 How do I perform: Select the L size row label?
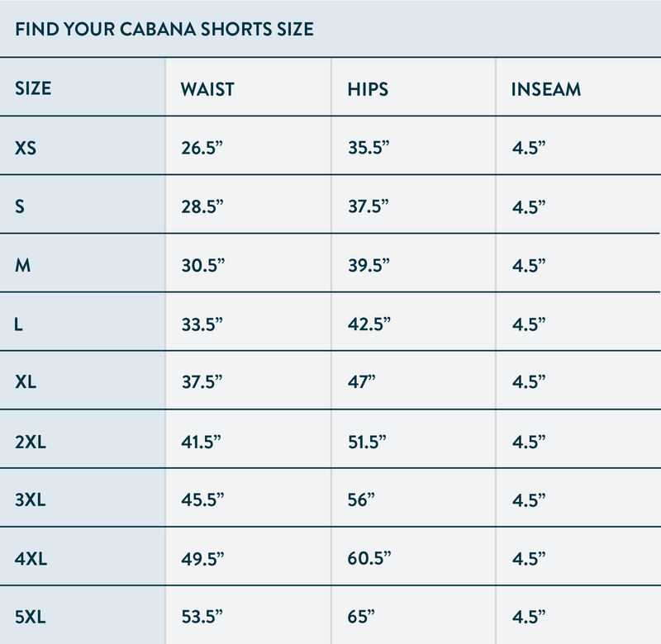point(19,324)
